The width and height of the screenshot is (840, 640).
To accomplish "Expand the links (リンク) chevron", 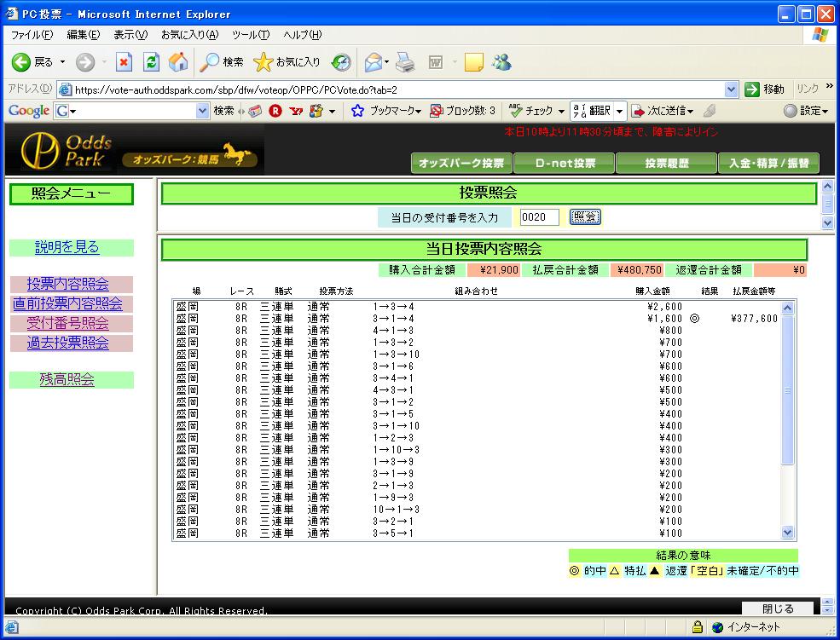I will 830,86.
